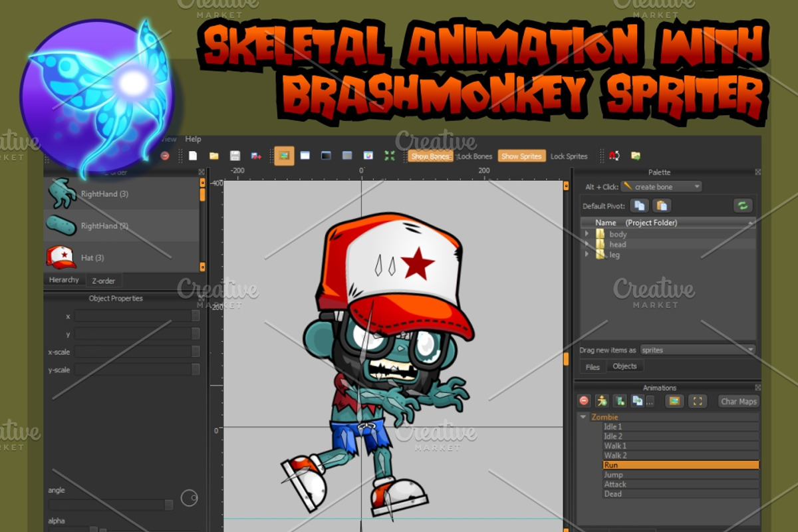Toggle Lock Bones
The image size is (798, 532).
[x=473, y=156]
